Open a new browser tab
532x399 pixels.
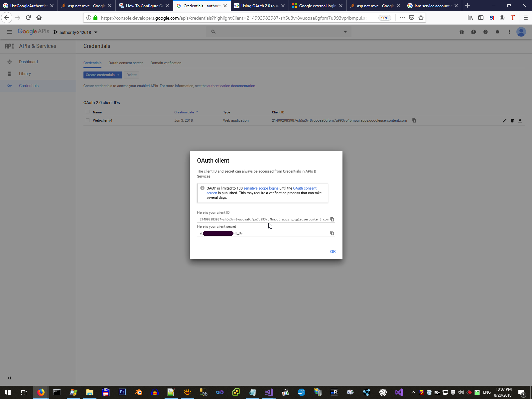click(x=467, y=6)
